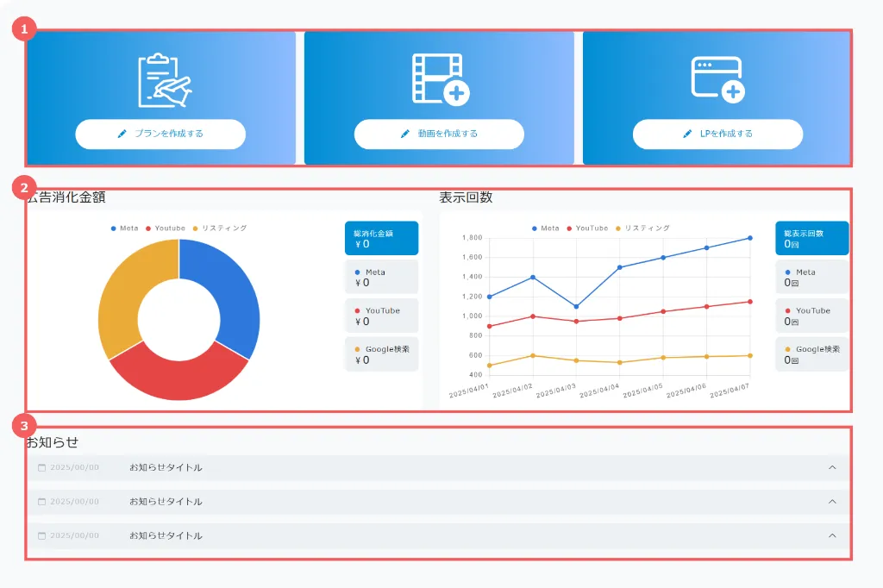
Task: Toggle Meta legend in the donut chart
Action: tap(125, 228)
